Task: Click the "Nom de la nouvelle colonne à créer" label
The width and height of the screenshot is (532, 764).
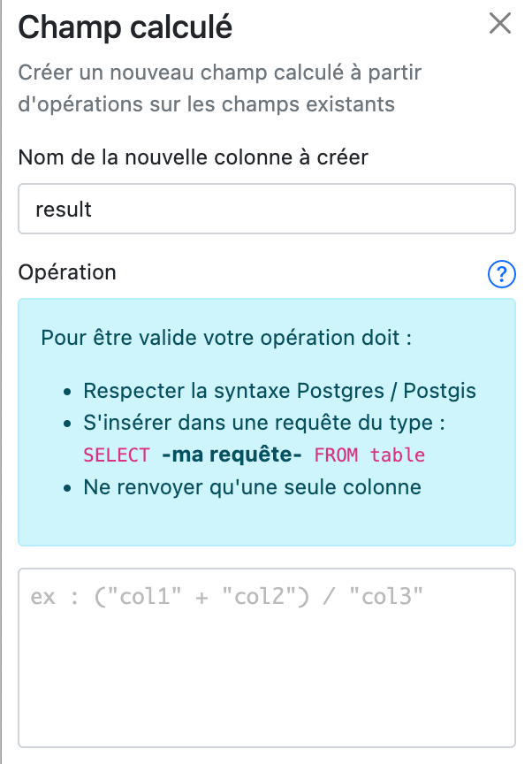Action: click(193, 157)
